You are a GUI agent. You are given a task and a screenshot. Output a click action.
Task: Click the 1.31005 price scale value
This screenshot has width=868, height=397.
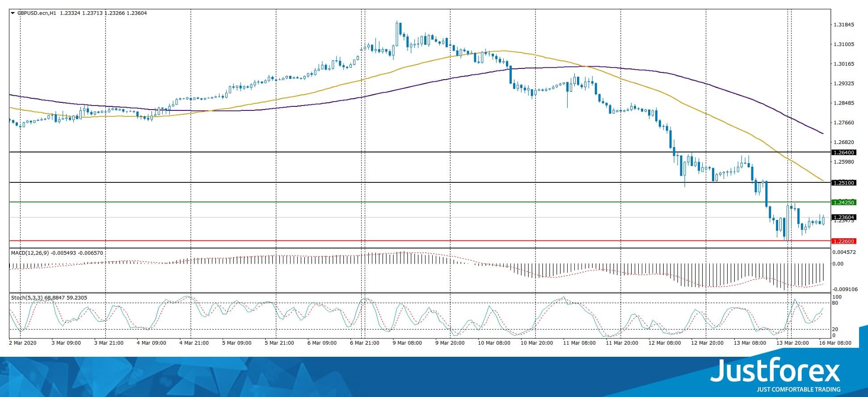pos(844,45)
